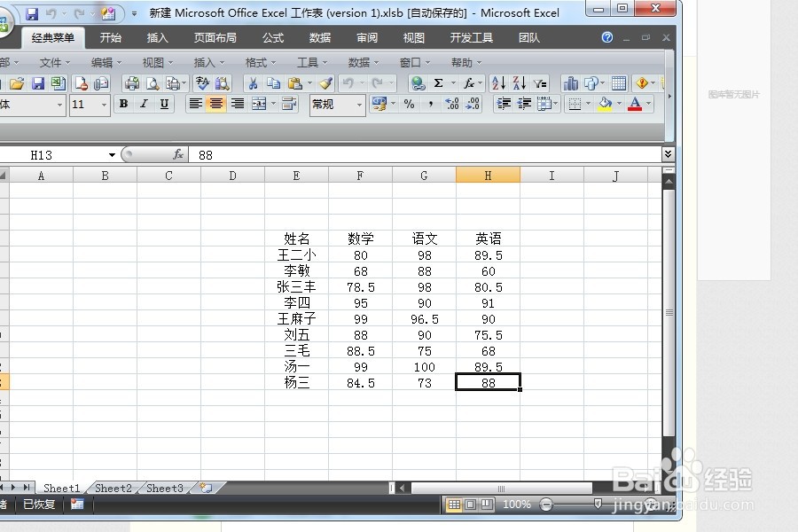
Task: Click the Copy icon
Action: (274, 83)
